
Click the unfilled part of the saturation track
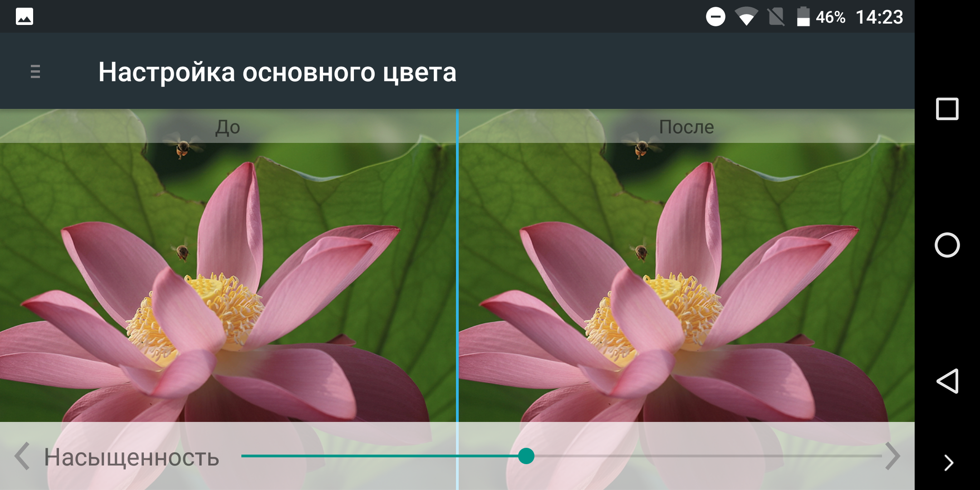pos(708,456)
